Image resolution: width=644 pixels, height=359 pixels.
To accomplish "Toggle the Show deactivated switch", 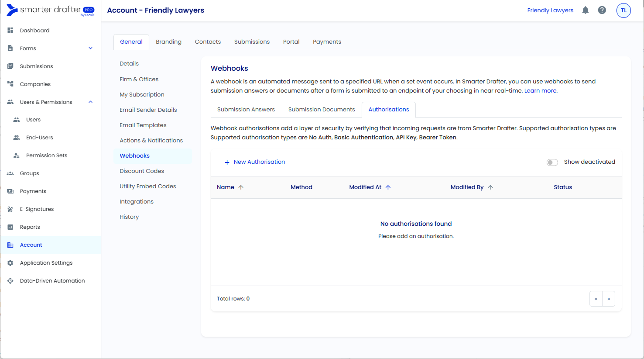I will (552, 162).
